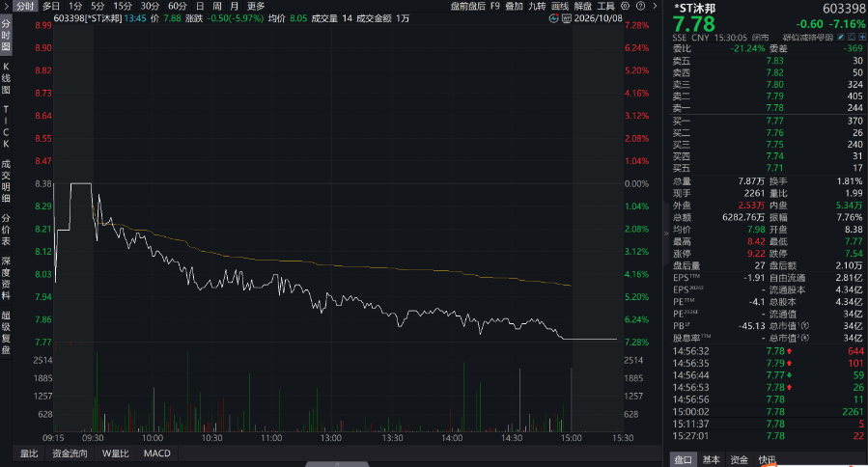Screen dimensions: 868x467
Task: Collapse the side panel using the chart-edge arrow
Action: (666, 233)
